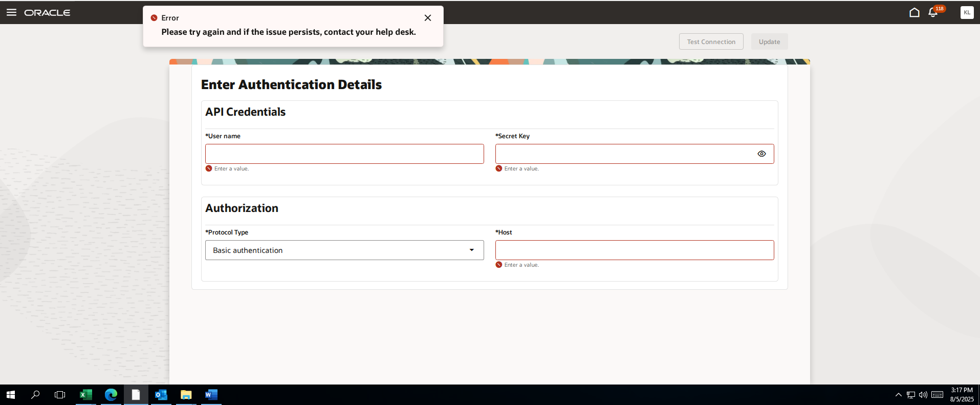Open the hamburger navigation menu
Viewport: 980px width, 405px height.
click(x=11, y=12)
